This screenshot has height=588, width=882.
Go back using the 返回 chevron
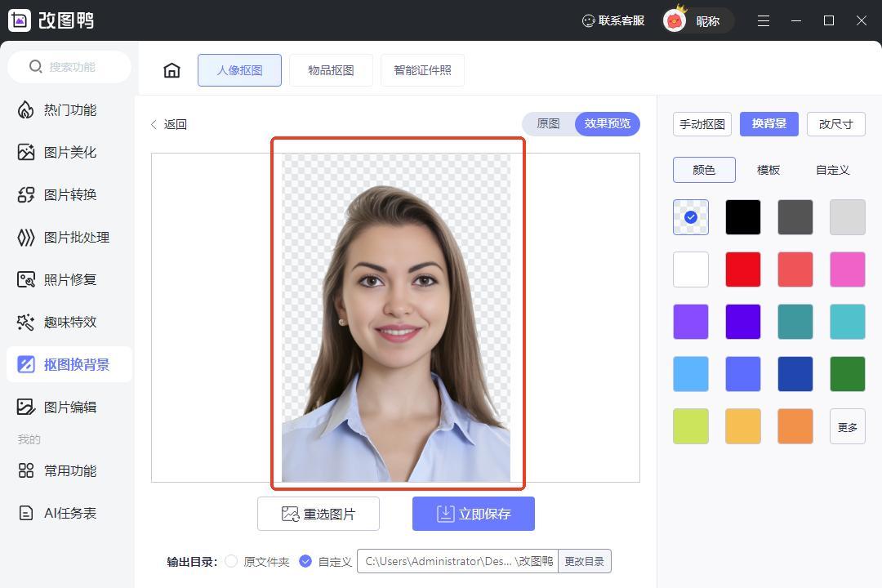coord(154,124)
